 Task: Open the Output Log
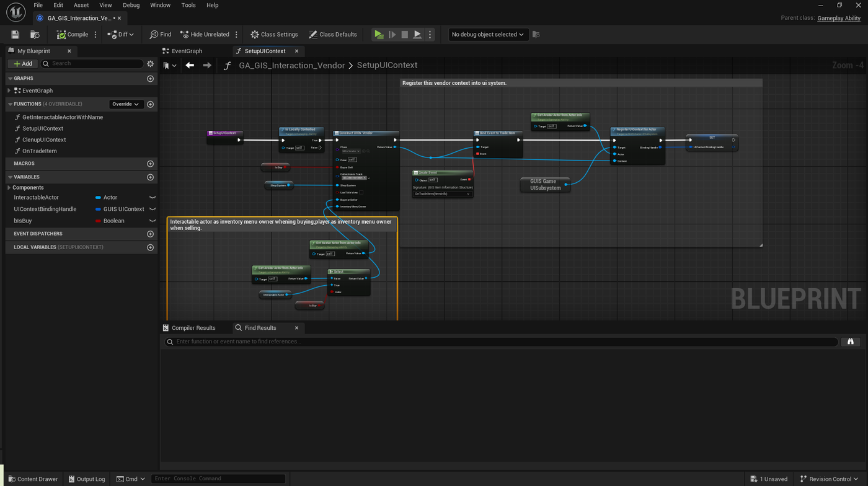point(87,479)
